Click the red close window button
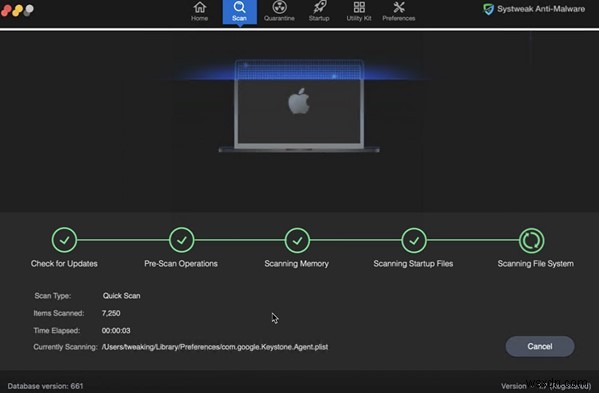Viewport: 599px width, 393px height. 6,10
